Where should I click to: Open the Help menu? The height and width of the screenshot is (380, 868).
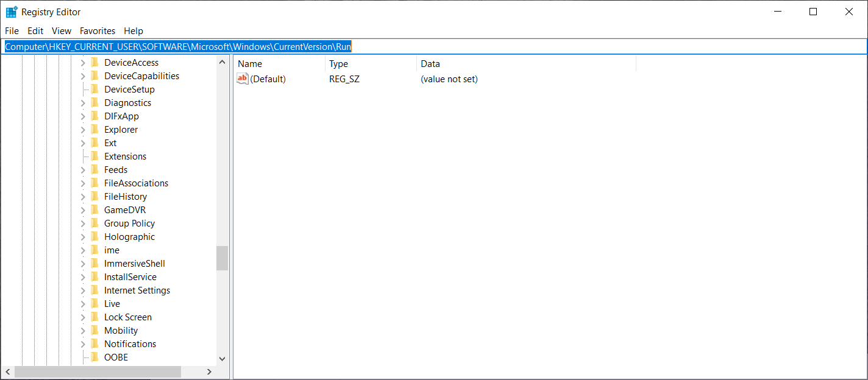click(133, 30)
